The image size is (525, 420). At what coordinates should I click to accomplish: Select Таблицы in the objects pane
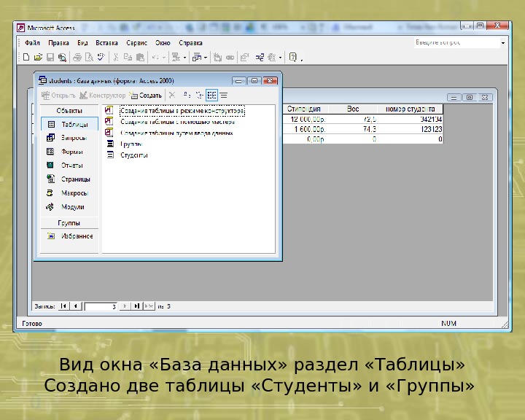(70, 124)
